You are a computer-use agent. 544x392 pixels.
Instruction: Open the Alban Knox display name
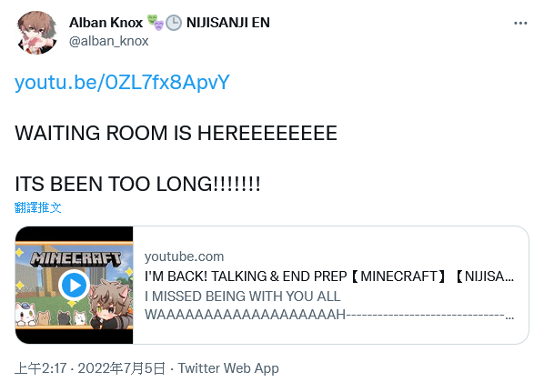click(x=106, y=23)
